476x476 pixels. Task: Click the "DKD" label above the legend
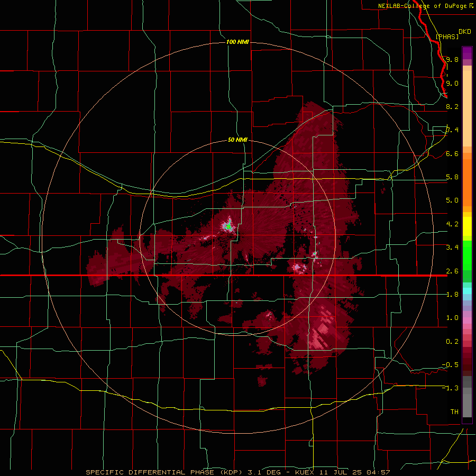coord(464,32)
